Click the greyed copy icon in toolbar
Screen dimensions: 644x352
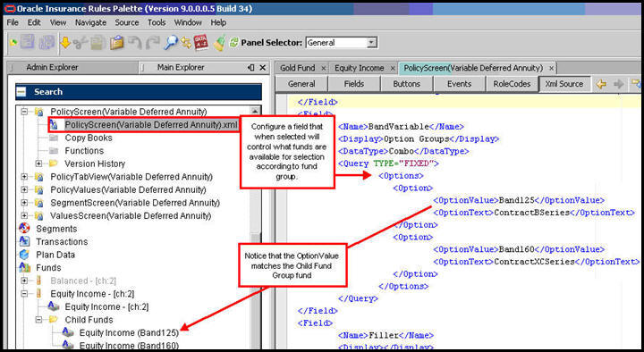point(98,43)
